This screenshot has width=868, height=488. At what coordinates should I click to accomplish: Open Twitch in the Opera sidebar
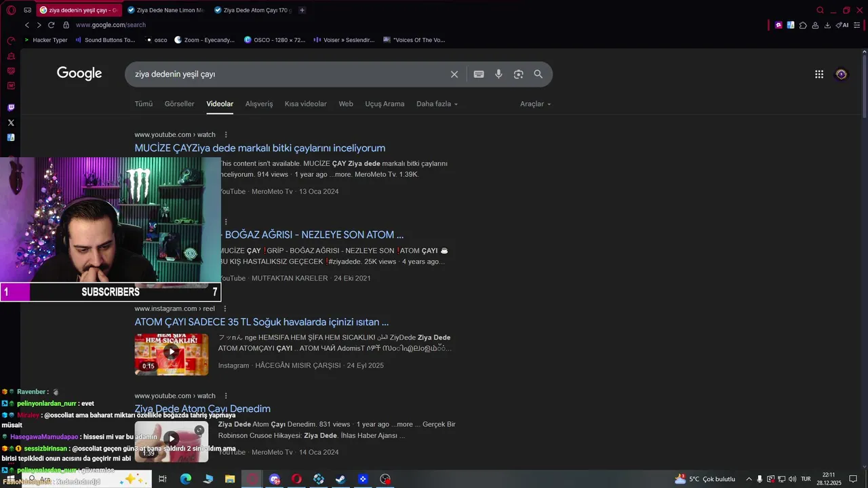[11, 107]
